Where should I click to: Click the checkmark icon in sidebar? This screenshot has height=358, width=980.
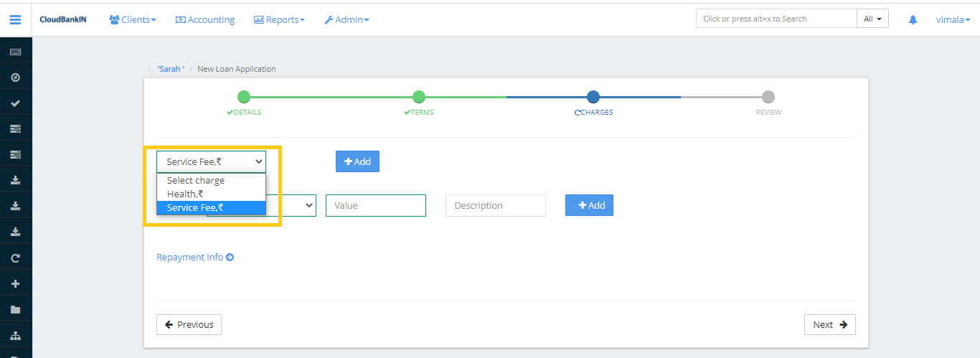(x=15, y=103)
